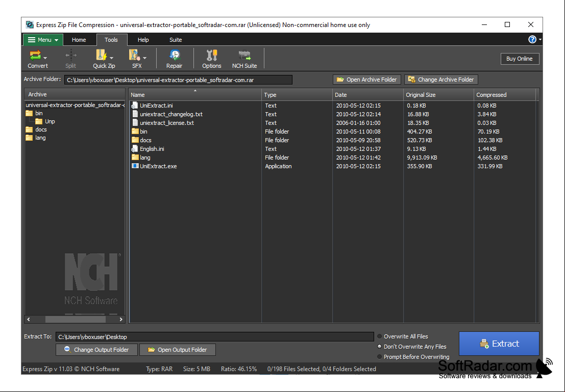Screen dimensions: 565x392
Task: Click the Convert toolbar icon
Action: (35, 55)
